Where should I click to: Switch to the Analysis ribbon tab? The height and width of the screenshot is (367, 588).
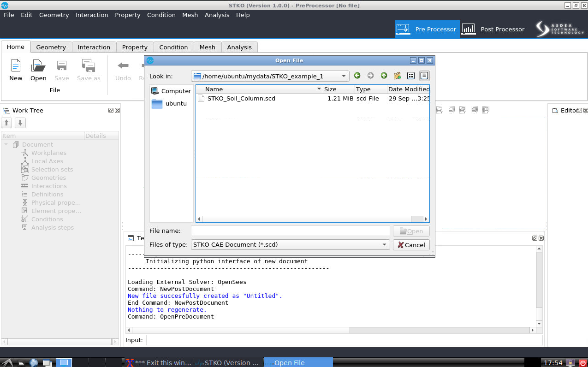[239, 47]
